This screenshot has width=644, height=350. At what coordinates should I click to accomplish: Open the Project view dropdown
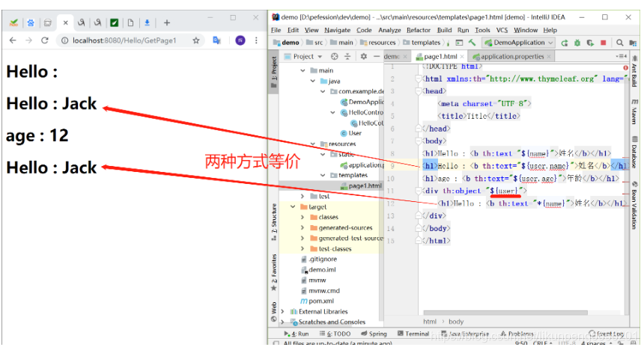[303, 56]
